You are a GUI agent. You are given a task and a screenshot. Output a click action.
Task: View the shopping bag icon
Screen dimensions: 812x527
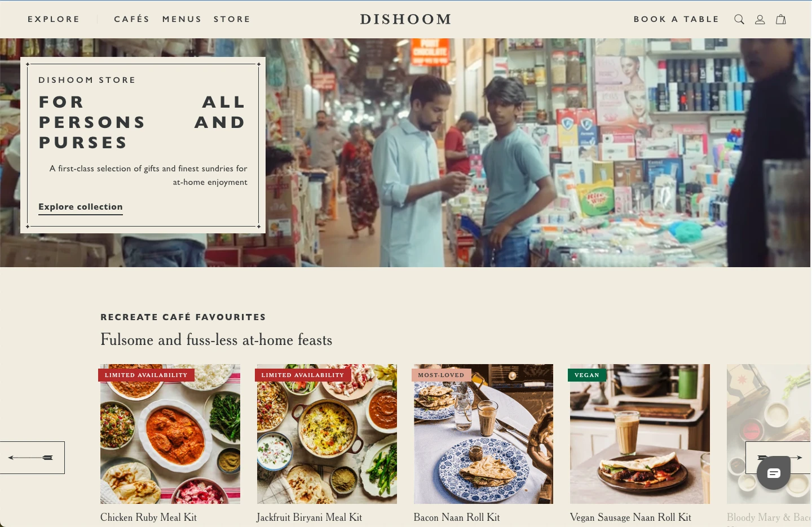coord(781,19)
